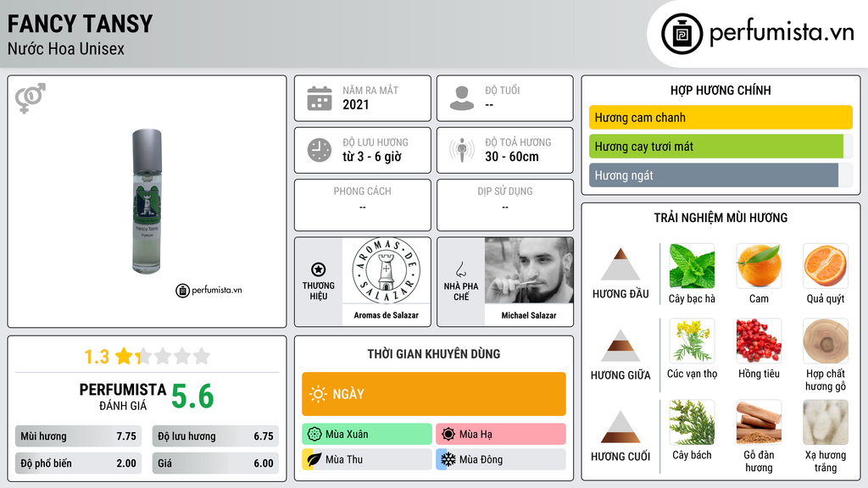Click the clock icon beside Độ lưu hương
The height and width of the screenshot is (488, 868).
click(320, 150)
